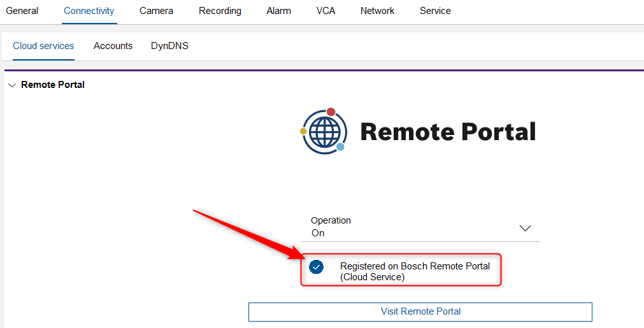The width and height of the screenshot is (644, 328).
Task: Switch to the Network tab
Action: coord(378,11)
